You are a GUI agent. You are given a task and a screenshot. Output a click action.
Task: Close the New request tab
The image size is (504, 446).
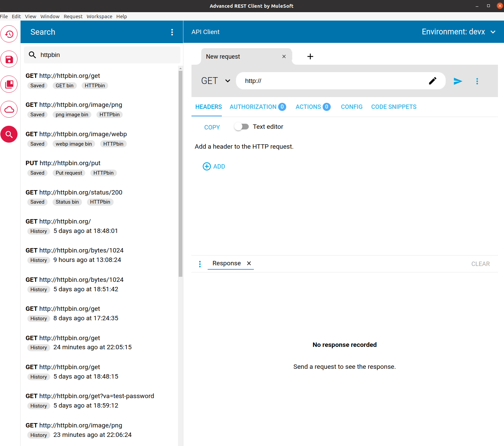click(x=284, y=57)
